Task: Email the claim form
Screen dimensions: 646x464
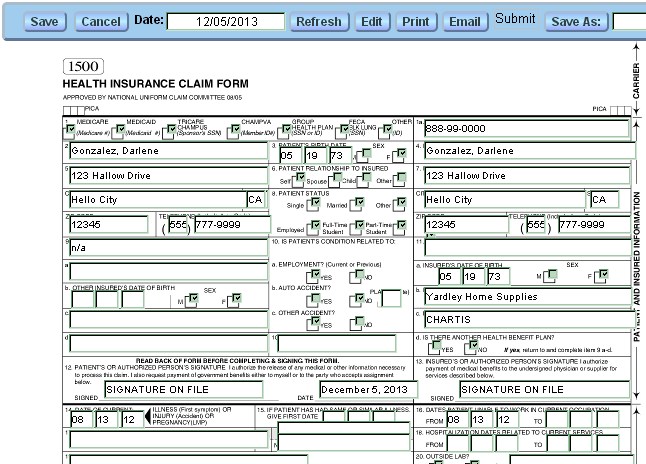Action: click(x=463, y=21)
